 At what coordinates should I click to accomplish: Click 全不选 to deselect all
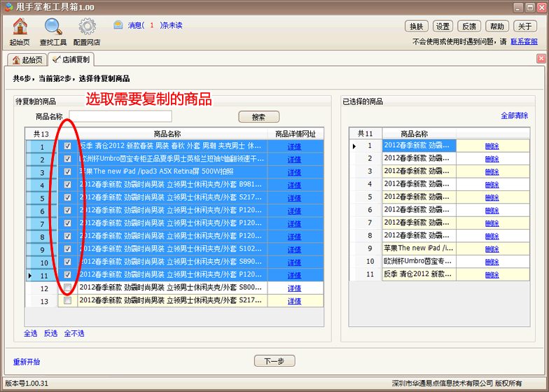coord(74,333)
